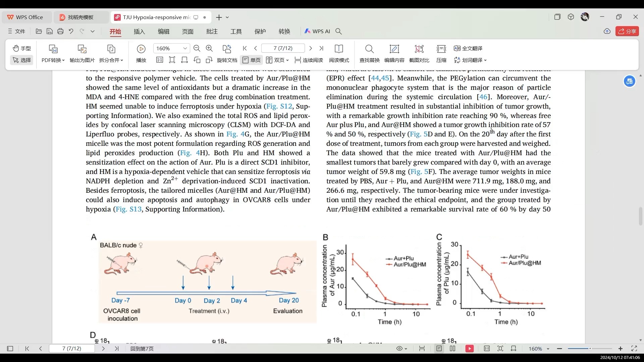This screenshot has height=362, width=644.
Task: Jump to last page in toolbar
Action: click(321, 48)
